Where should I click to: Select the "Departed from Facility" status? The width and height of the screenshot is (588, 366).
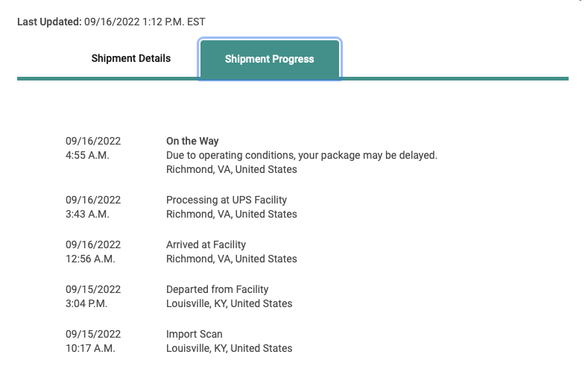click(x=217, y=289)
